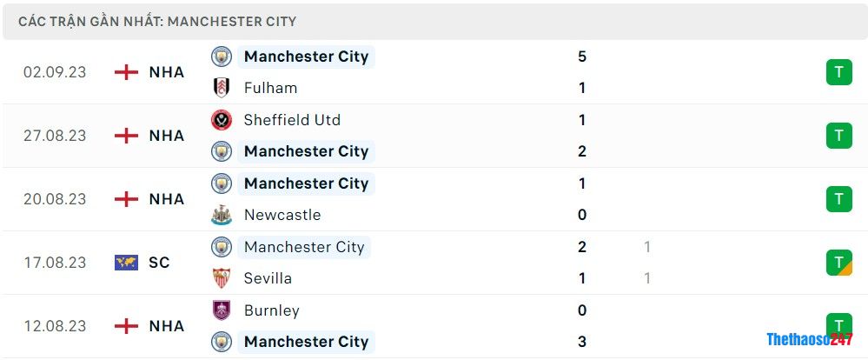Viewport: 868px width, 360px height.
Task: Click the Burnley club crest icon
Action: pyautogui.click(x=222, y=310)
